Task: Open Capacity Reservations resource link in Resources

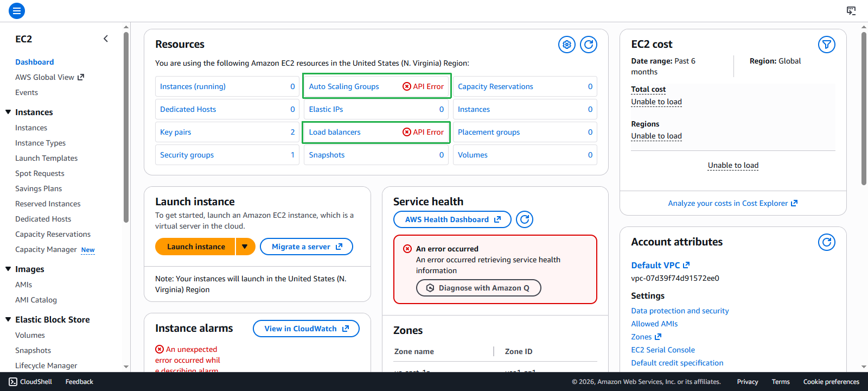Action: (x=495, y=86)
